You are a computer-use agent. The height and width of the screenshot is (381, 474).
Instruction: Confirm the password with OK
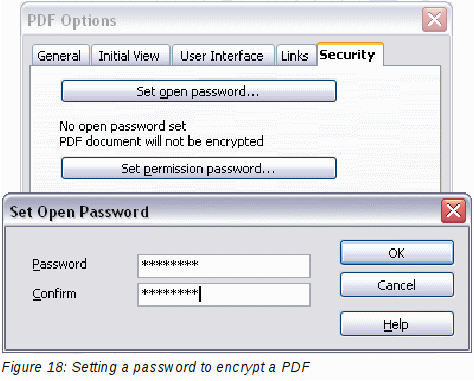(397, 253)
